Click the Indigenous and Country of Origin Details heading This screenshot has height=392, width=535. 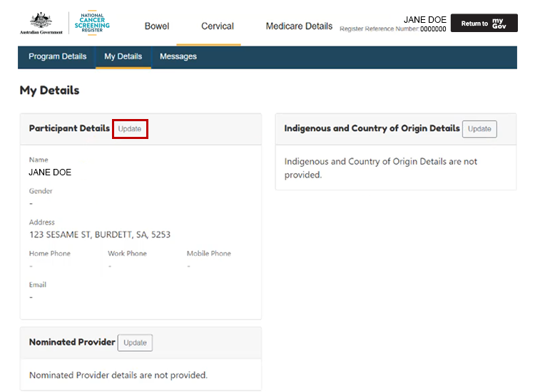(372, 128)
